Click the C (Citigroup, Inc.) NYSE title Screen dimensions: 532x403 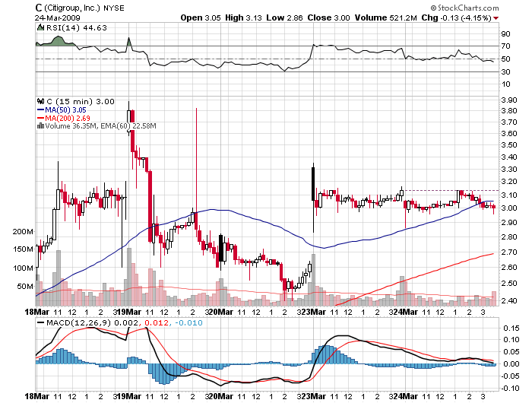click(x=79, y=8)
